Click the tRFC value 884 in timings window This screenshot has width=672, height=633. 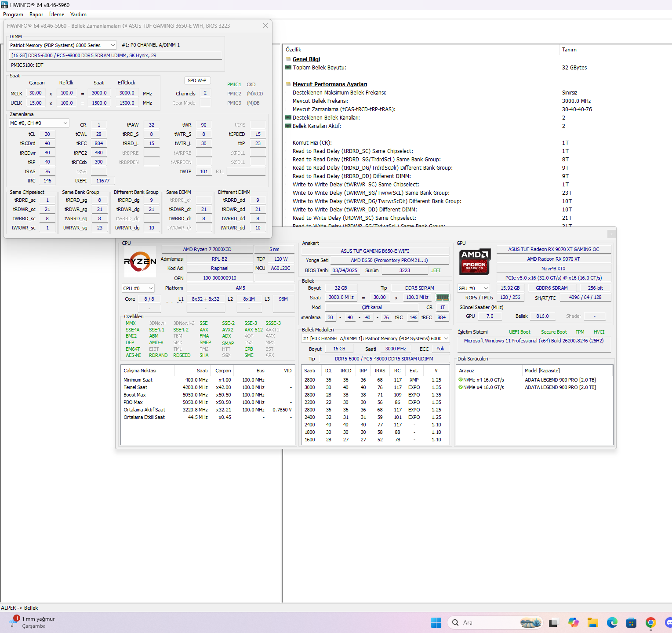pyautogui.click(x=99, y=143)
